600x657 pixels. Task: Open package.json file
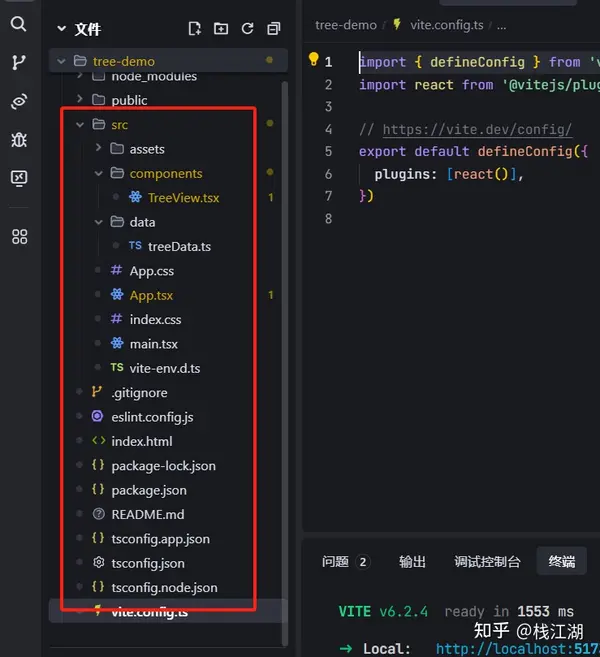[149, 490]
